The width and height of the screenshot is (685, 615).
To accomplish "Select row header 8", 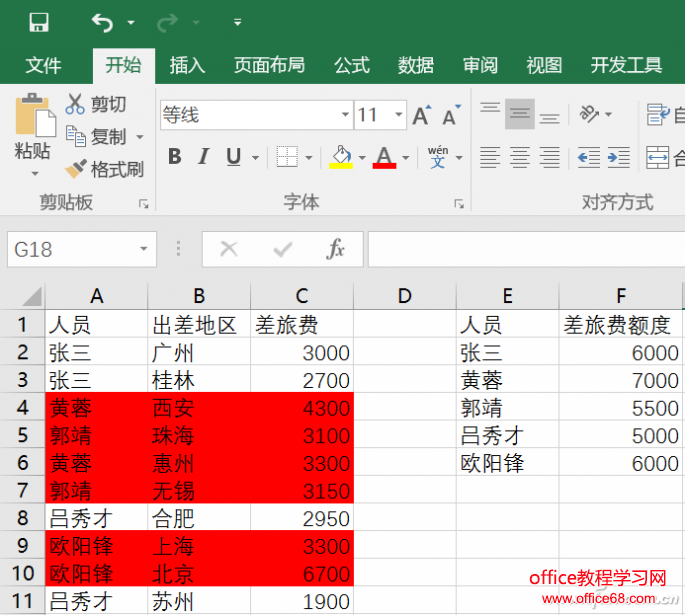I will click(x=22, y=518).
